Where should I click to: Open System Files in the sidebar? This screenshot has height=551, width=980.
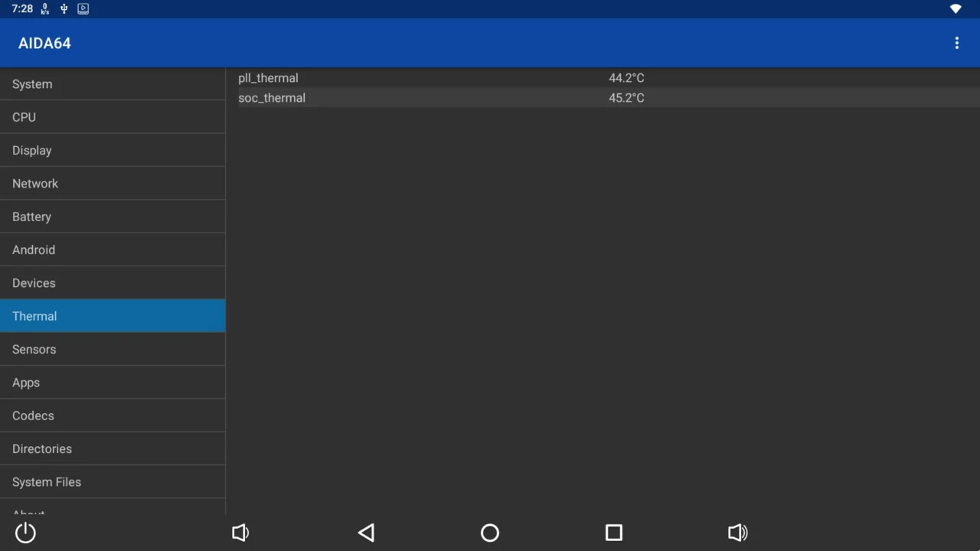coord(113,482)
